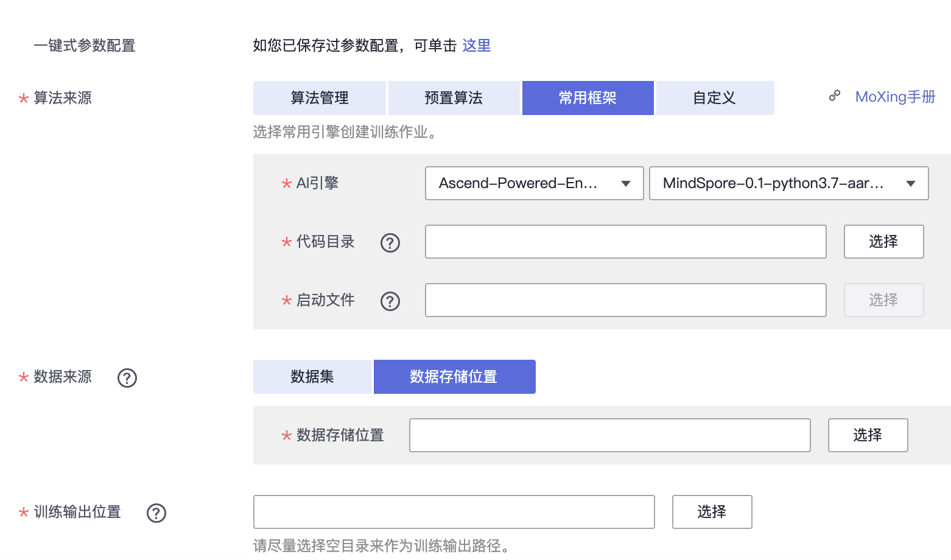
Task: Select 数据集 as data source
Action: (312, 377)
